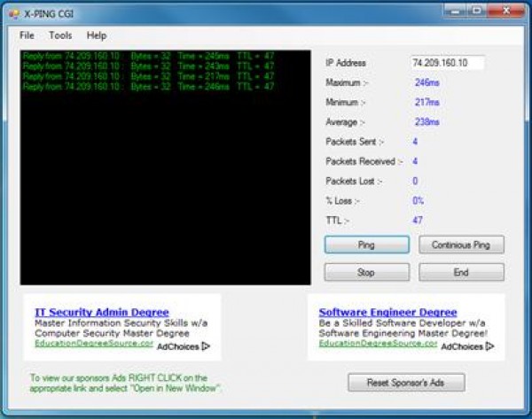Start a ping with the Ping button

point(367,244)
